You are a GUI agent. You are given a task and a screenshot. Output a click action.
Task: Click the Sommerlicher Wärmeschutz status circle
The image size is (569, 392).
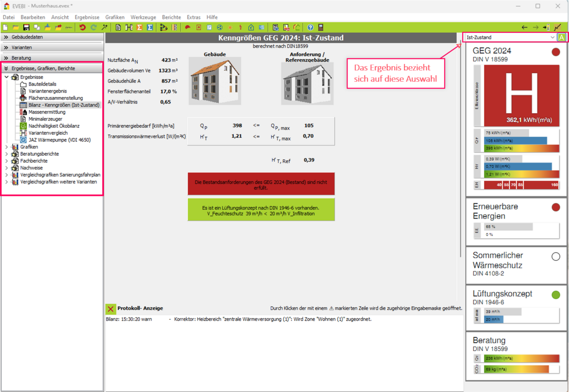(556, 257)
